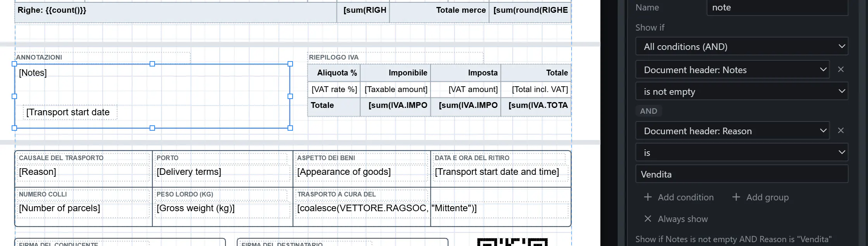
Task: Click the Imposta column header
Action: 466,73
